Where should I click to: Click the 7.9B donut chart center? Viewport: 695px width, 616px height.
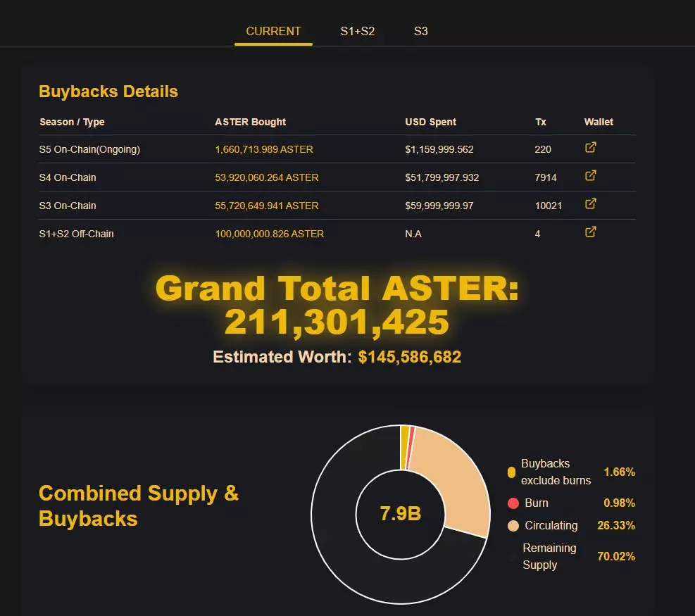pos(400,514)
